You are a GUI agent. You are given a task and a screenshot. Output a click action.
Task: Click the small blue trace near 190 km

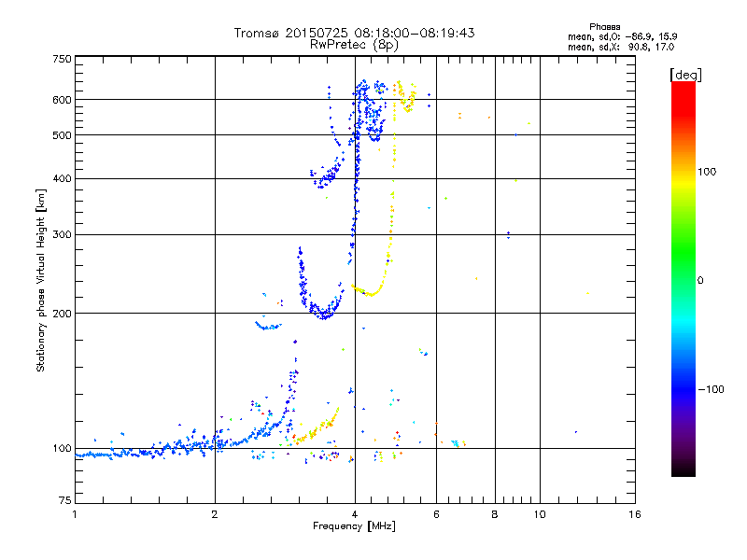(x=268, y=326)
